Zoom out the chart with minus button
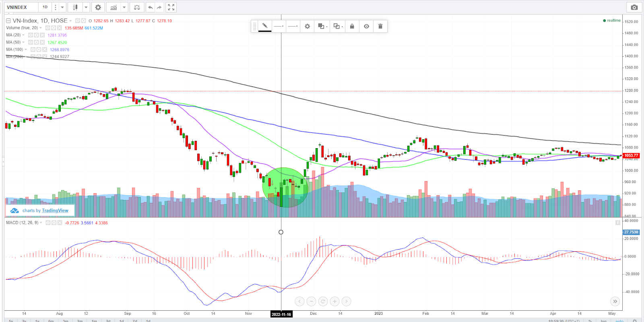 pyautogui.click(x=311, y=301)
